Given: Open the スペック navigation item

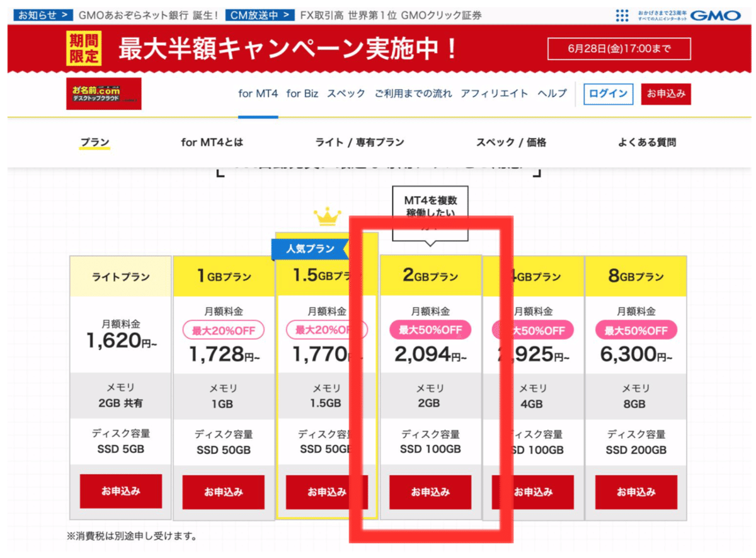Looking at the screenshot, I should pyautogui.click(x=346, y=93).
